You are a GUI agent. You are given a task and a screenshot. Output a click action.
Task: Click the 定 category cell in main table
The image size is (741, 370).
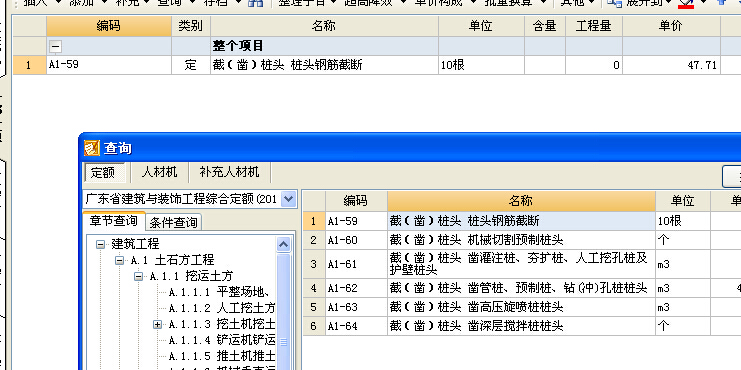point(191,65)
